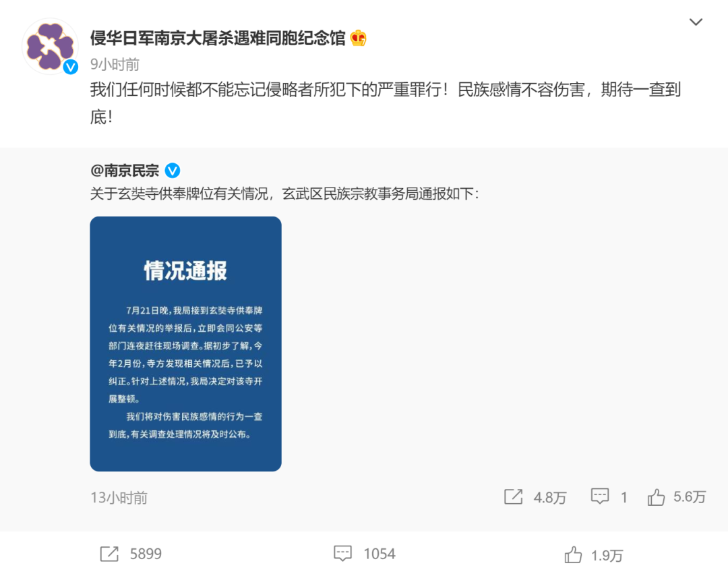Like the original post via thumbs-up icon
The width and height of the screenshot is (728, 576).
[656, 497]
